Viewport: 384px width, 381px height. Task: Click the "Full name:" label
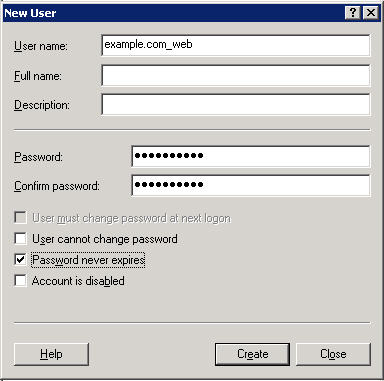click(x=38, y=76)
